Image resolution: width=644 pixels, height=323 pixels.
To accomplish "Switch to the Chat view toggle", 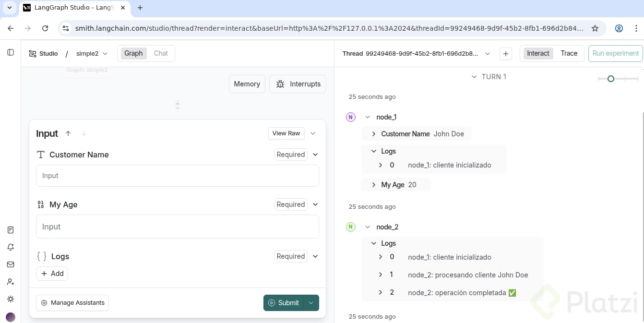I will pos(161,53).
